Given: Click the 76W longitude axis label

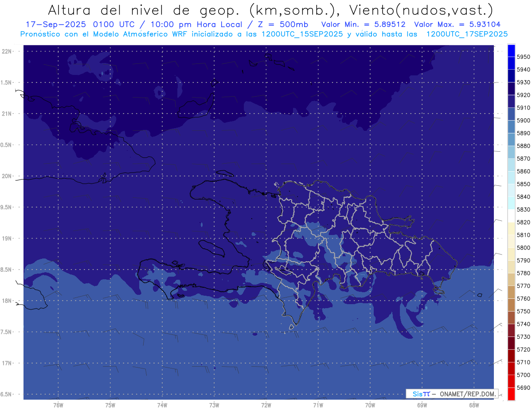Looking at the screenshot, I should pyautogui.click(x=58, y=405).
